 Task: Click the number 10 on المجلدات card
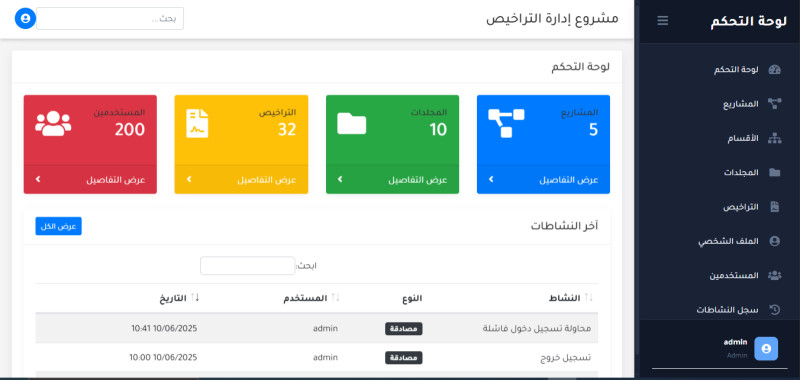click(438, 130)
